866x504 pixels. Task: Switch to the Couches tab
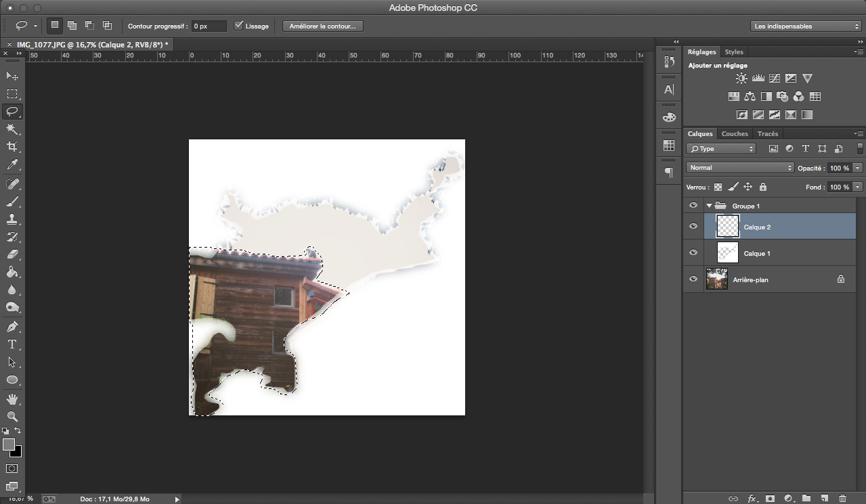coord(735,134)
